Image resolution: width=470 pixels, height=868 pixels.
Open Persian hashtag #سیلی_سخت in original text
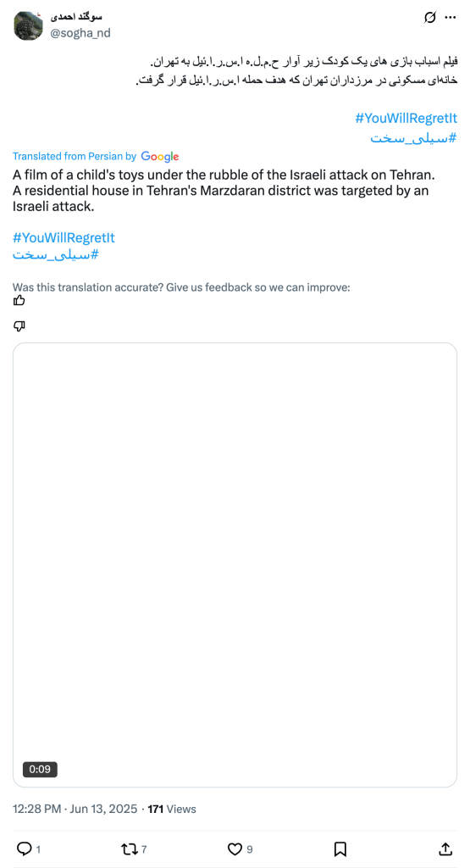[x=414, y=137]
